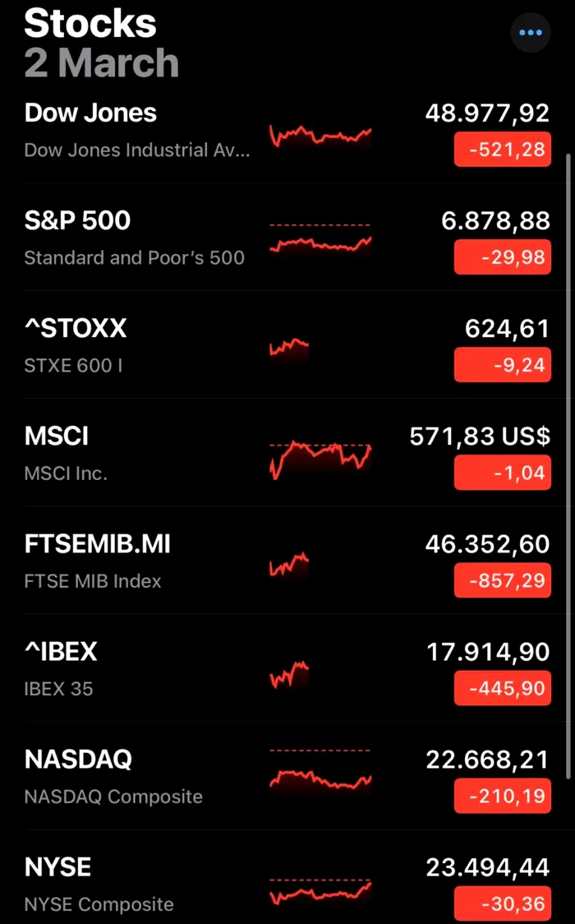Toggle the ^STOXX -9,24 change badge
This screenshot has width=575, height=924.
502,365
